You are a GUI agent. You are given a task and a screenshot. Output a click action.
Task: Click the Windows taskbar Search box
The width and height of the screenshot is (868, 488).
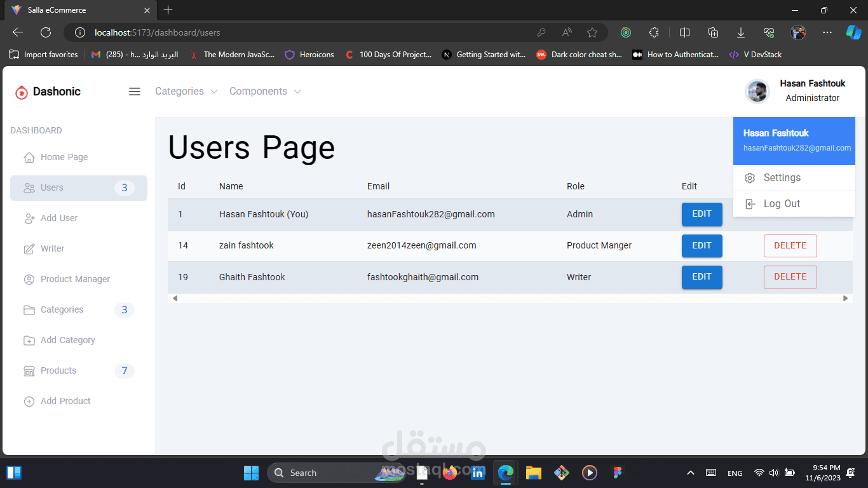coord(318,473)
